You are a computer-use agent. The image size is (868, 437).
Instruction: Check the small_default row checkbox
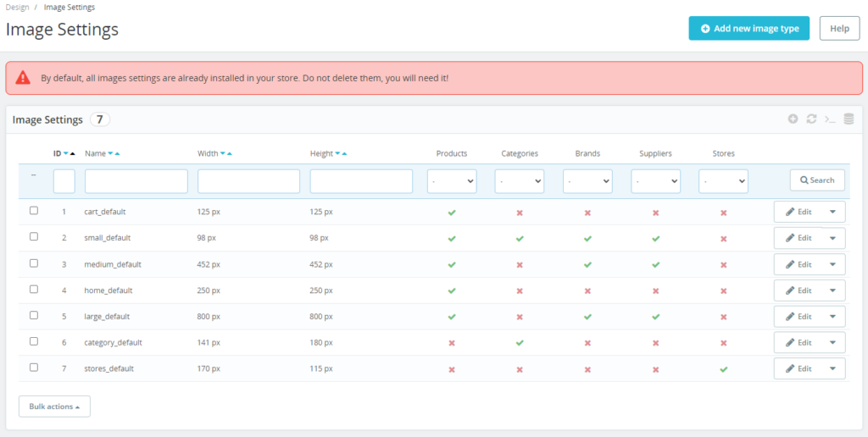click(34, 236)
